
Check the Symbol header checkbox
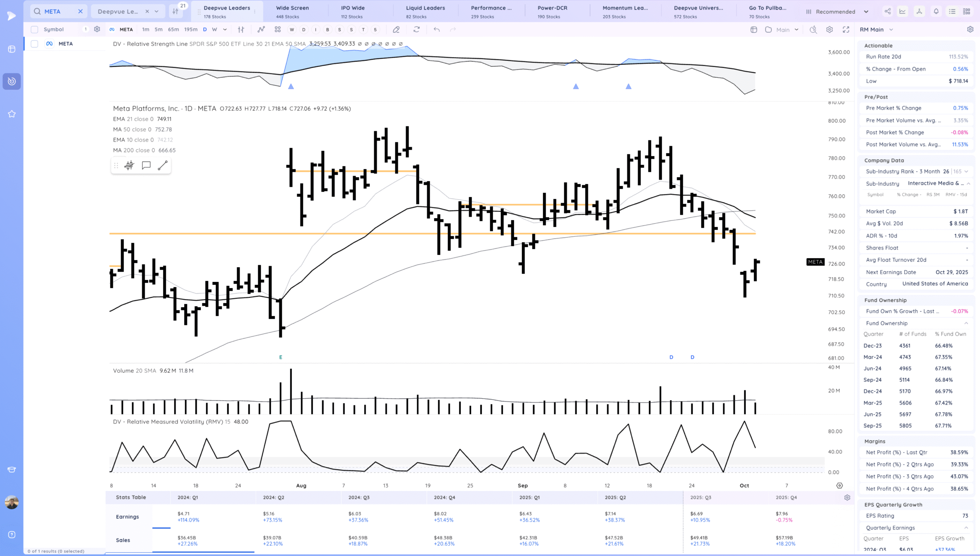pyautogui.click(x=34, y=29)
